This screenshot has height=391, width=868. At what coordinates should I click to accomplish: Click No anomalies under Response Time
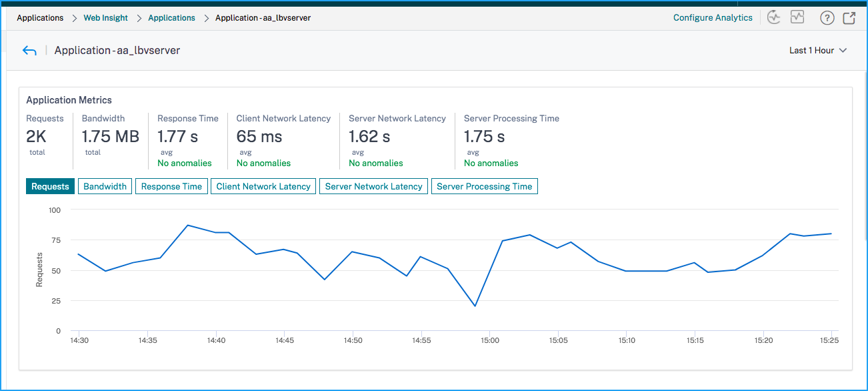click(x=185, y=163)
